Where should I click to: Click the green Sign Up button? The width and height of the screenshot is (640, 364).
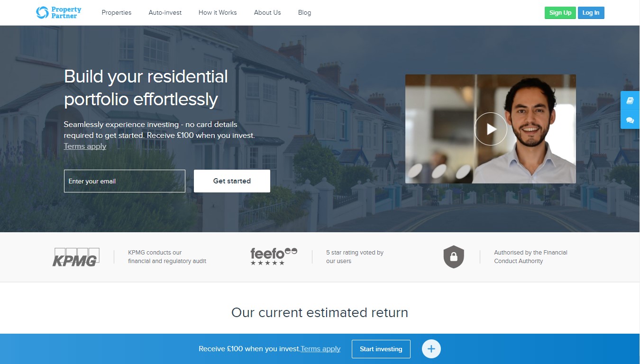(x=560, y=13)
